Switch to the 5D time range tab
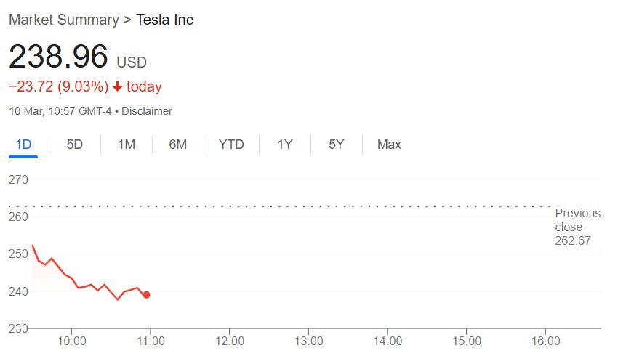This screenshot has width=626, height=364. (x=75, y=145)
